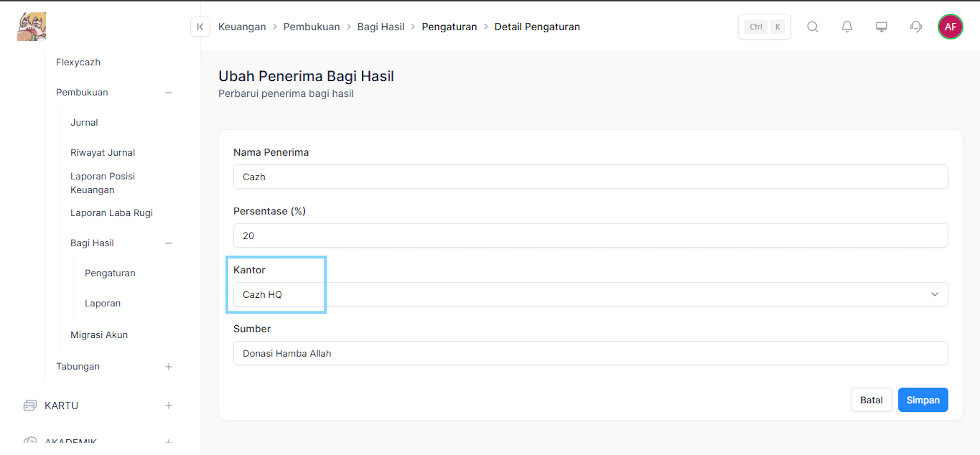Open AF user avatar menu
The image size is (980, 455).
pyautogui.click(x=950, y=27)
